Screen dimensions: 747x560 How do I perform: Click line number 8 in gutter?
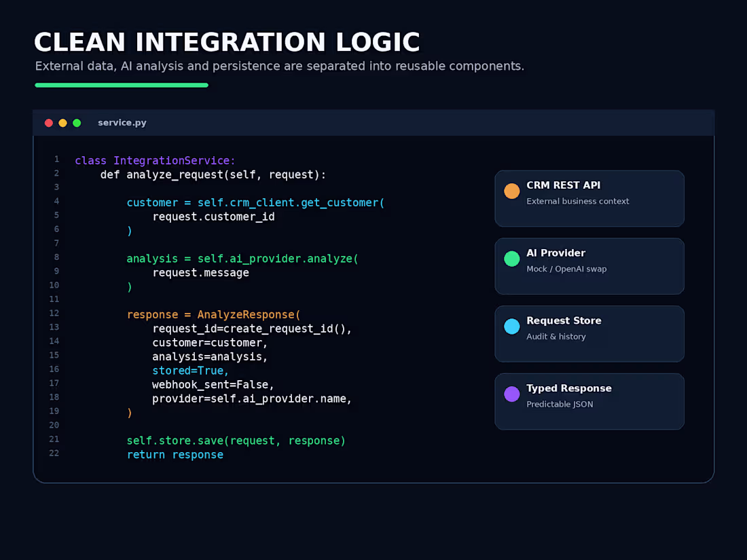click(x=56, y=257)
